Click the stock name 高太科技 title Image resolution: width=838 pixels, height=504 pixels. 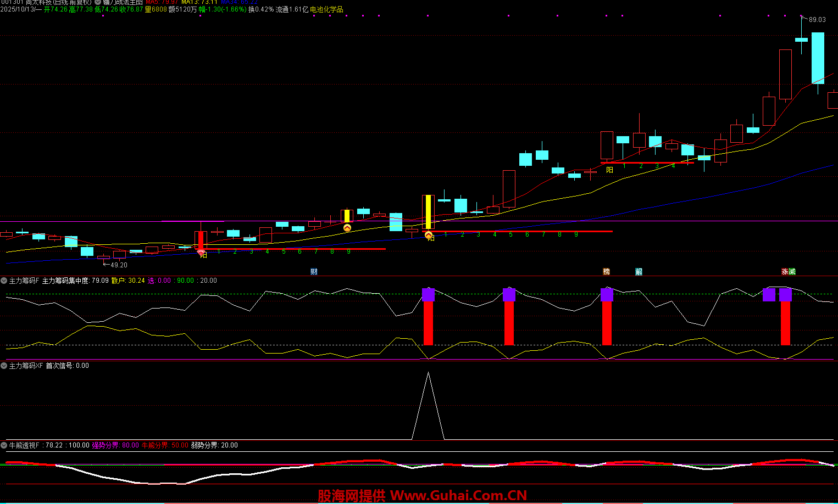38,2
